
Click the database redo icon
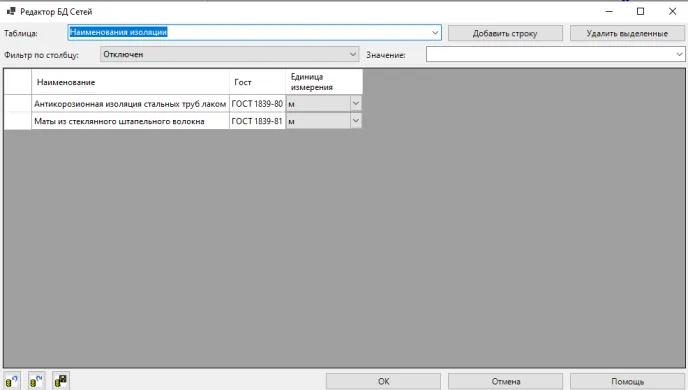(36, 380)
